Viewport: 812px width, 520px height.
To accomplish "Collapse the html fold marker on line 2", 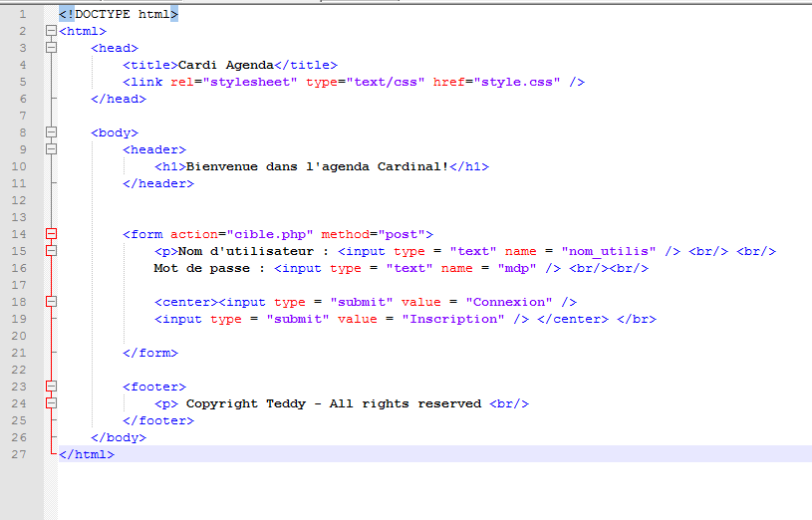I will (51, 31).
